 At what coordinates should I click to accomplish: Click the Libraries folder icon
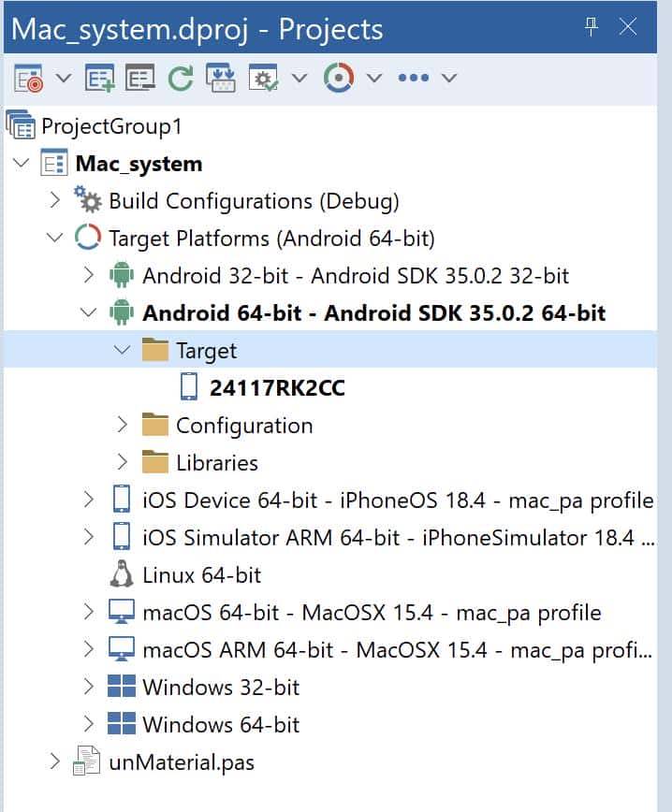[155, 461]
